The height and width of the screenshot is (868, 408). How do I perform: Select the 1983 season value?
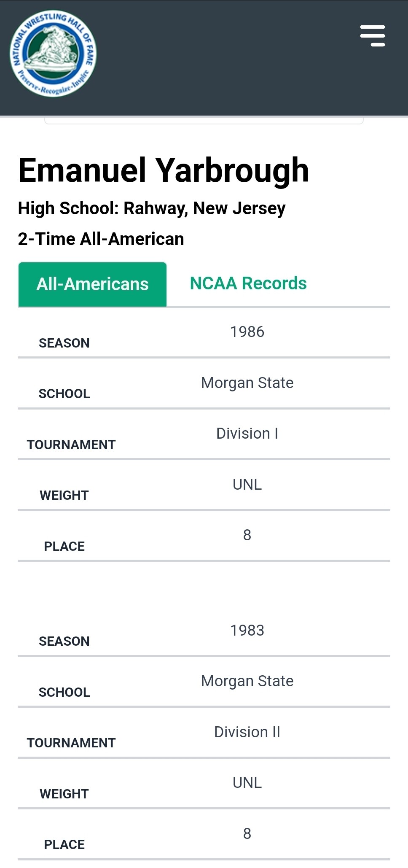[247, 631]
